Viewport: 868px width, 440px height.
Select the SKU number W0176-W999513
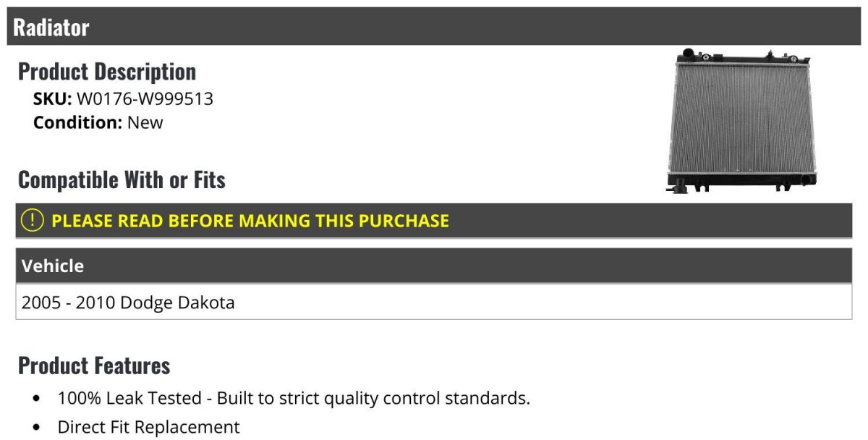[145, 99]
